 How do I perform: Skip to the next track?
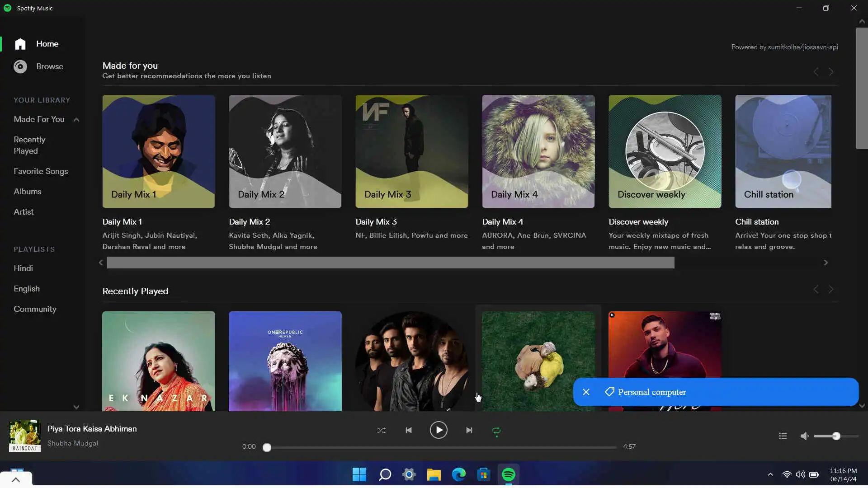pyautogui.click(x=469, y=430)
